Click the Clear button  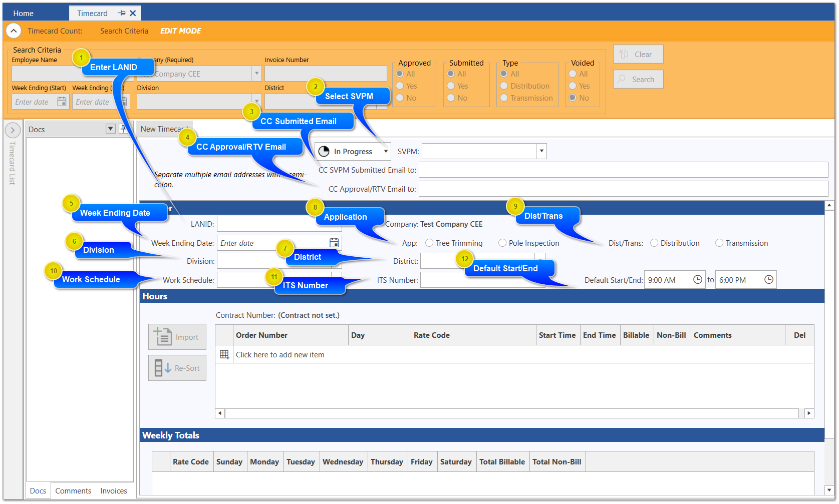(638, 54)
